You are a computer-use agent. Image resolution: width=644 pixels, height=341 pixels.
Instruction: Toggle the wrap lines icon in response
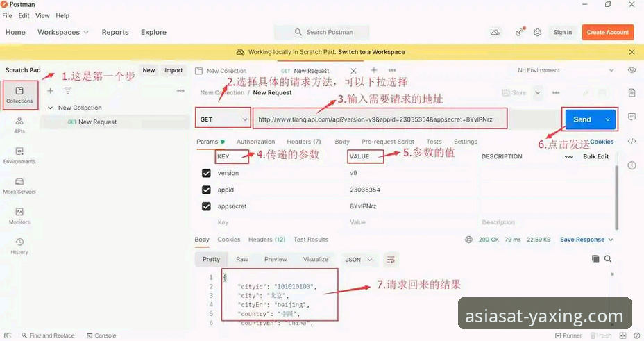pyautogui.click(x=391, y=260)
